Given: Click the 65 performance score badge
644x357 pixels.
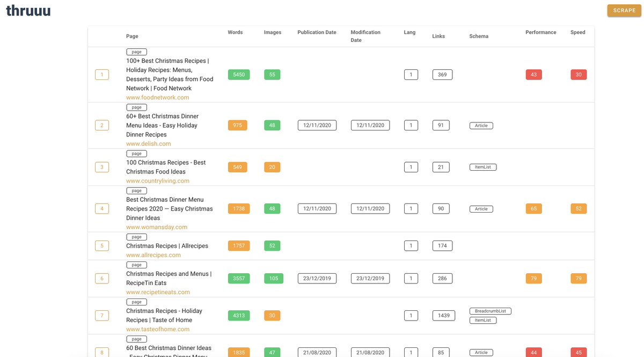Looking at the screenshot, I should [533, 208].
